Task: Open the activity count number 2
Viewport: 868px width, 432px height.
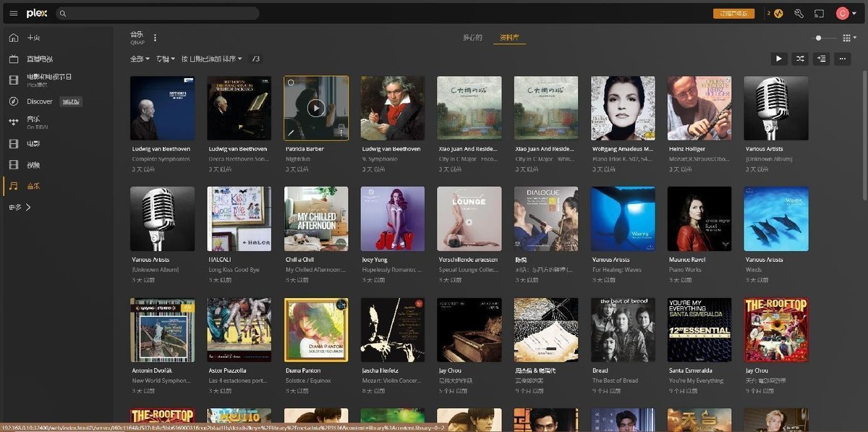Action: point(769,13)
